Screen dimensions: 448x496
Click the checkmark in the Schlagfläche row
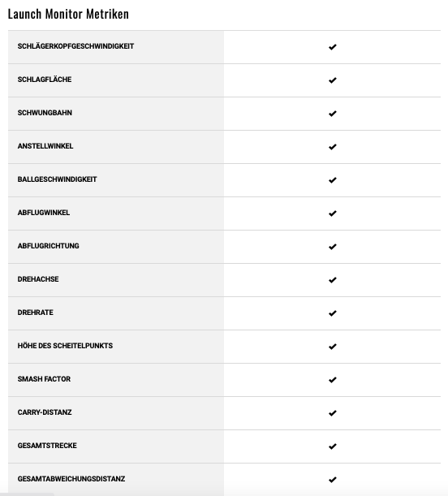pos(332,80)
